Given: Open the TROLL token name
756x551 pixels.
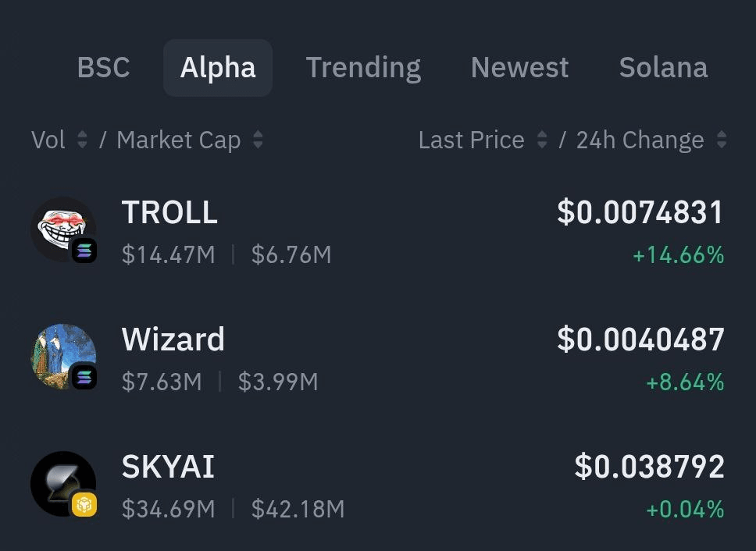Looking at the screenshot, I should click(169, 213).
